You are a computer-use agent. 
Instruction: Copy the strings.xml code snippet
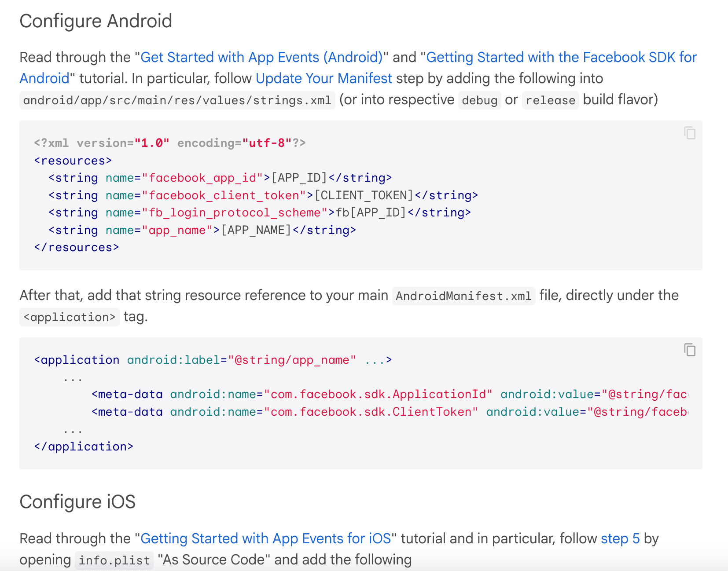coord(689,133)
